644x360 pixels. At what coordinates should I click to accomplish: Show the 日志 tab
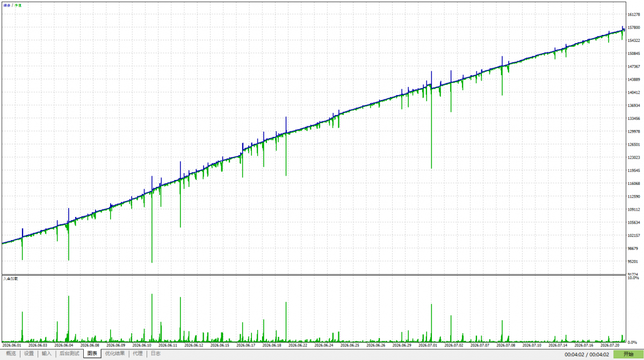[x=156, y=354]
